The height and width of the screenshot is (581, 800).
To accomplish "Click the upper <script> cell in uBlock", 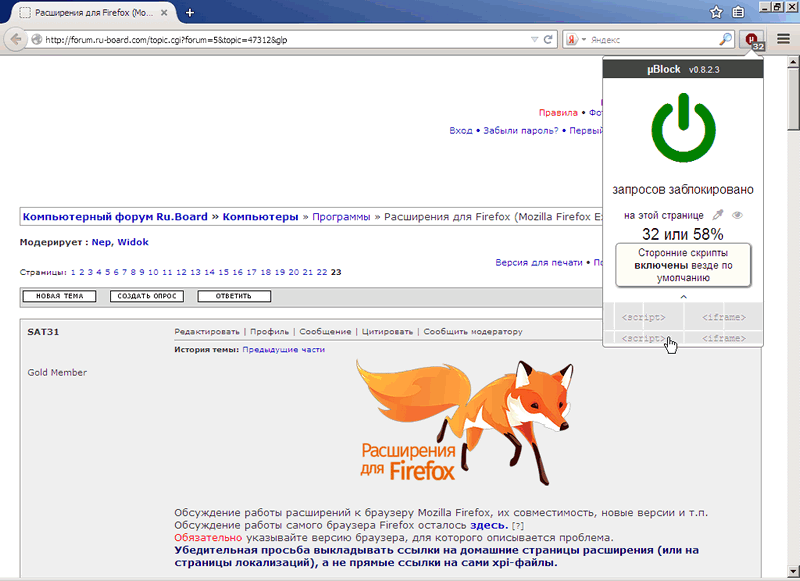I will pyautogui.click(x=643, y=317).
